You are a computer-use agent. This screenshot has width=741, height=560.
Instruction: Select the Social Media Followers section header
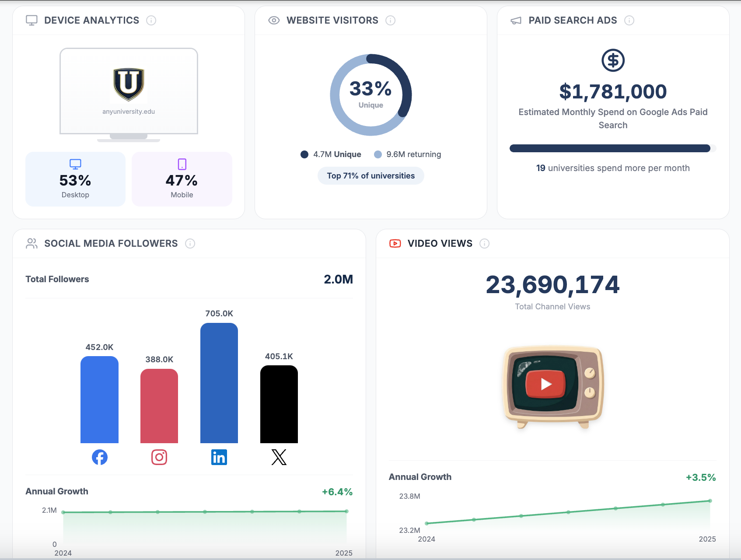(x=111, y=243)
